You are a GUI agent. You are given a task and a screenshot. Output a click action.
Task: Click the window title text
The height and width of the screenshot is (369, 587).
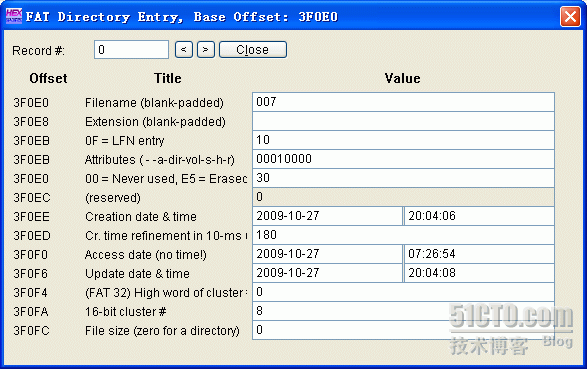tap(182, 17)
